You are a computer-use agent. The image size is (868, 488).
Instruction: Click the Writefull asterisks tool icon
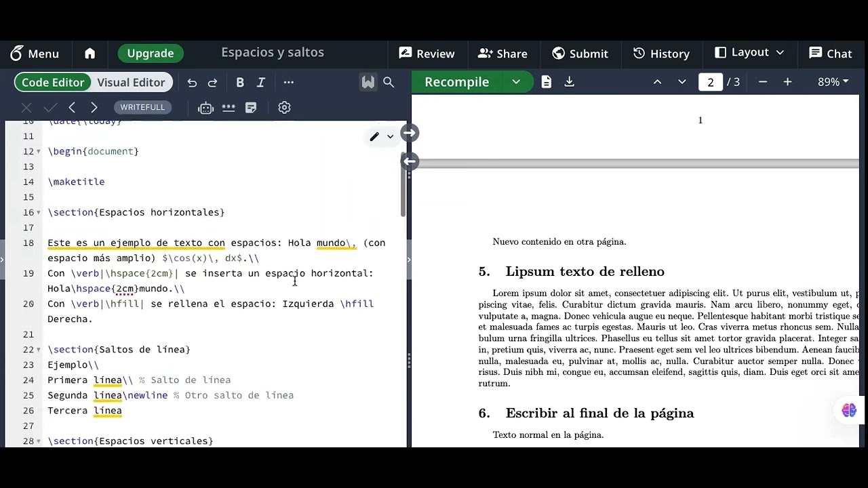229,107
